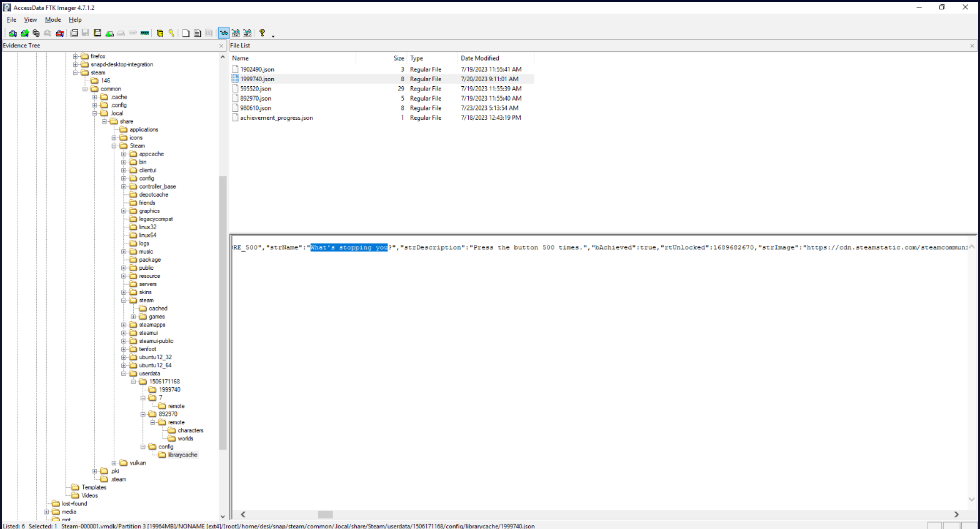Close the Evidence Tree pane
Screen dimensions: 980x529
[221, 46]
